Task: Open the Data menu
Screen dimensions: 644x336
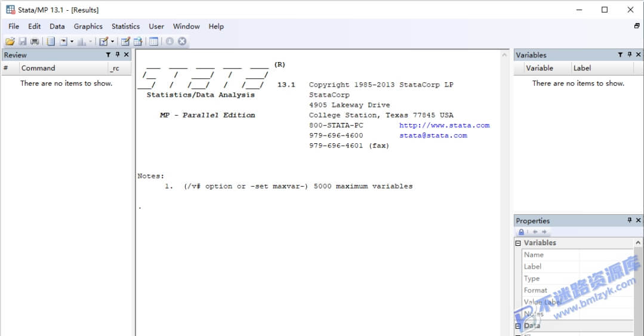Action: (57, 26)
